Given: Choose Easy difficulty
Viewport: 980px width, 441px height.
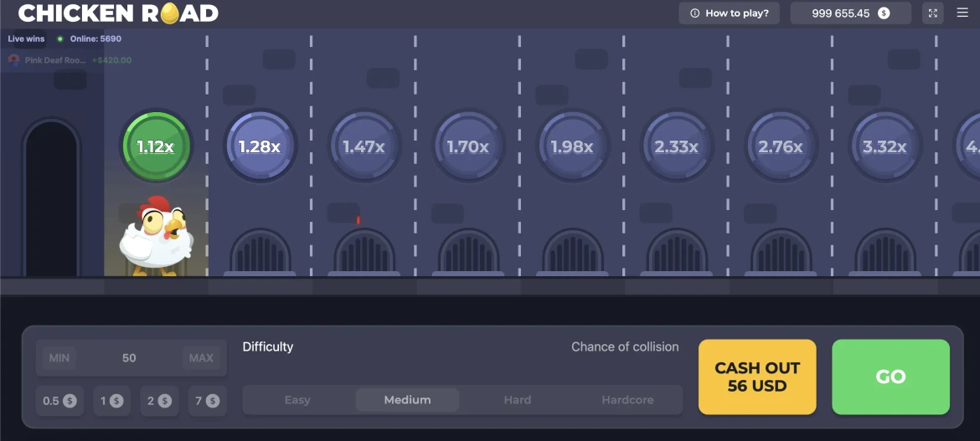Looking at the screenshot, I should (297, 400).
